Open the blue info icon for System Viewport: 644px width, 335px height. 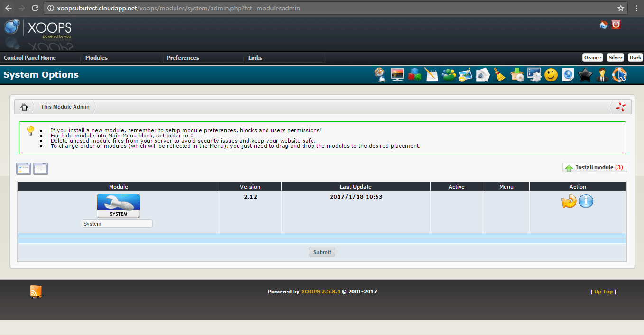tap(586, 201)
